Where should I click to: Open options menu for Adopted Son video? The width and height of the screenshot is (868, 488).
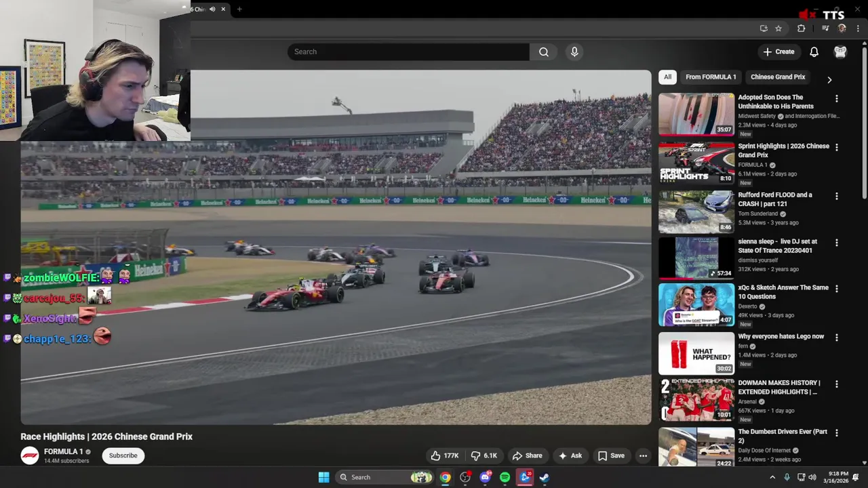coord(836,99)
